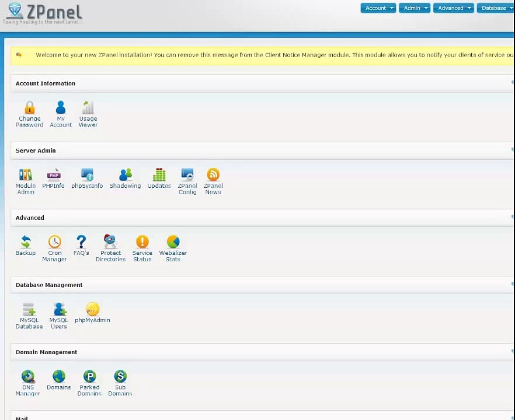Screen dimensions: 515x420
Task: Open the FAQ's help module
Action: point(81,246)
